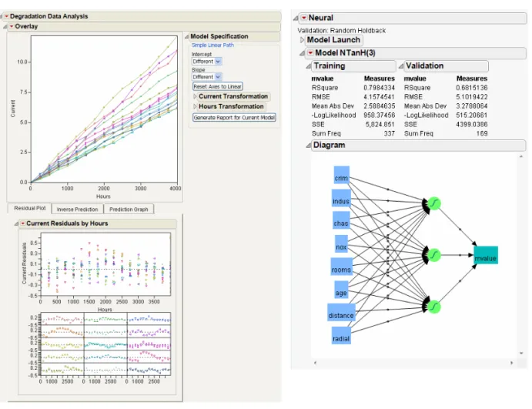Switch to the Prediction Graph tab
The height and width of the screenshot is (409, 532).
click(x=129, y=210)
